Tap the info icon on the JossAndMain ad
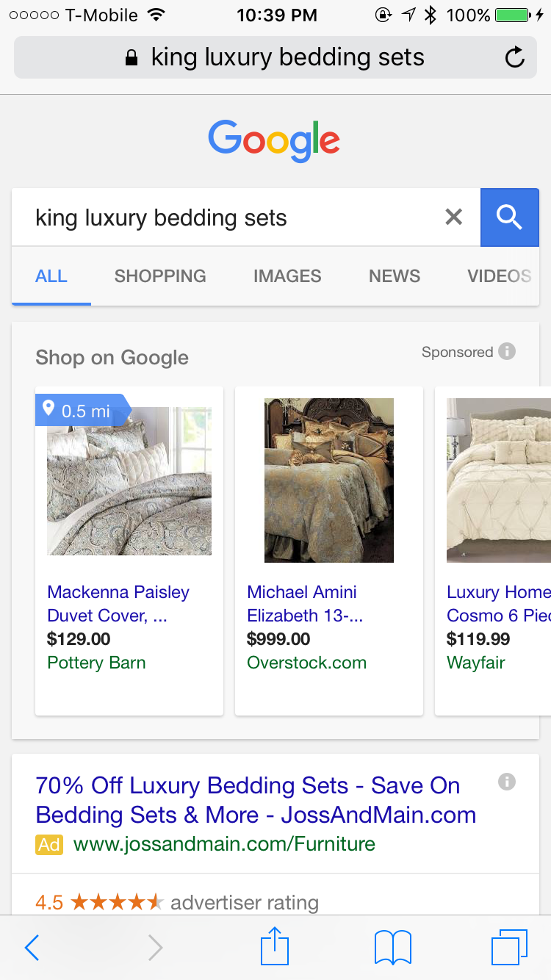The height and width of the screenshot is (980, 551). point(506,782)
